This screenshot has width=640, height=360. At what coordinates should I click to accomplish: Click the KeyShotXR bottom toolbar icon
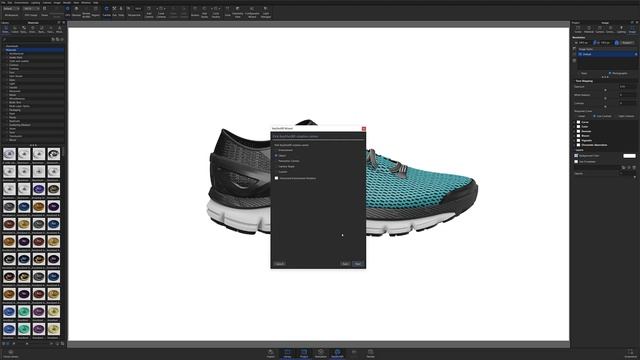(337, 353)
